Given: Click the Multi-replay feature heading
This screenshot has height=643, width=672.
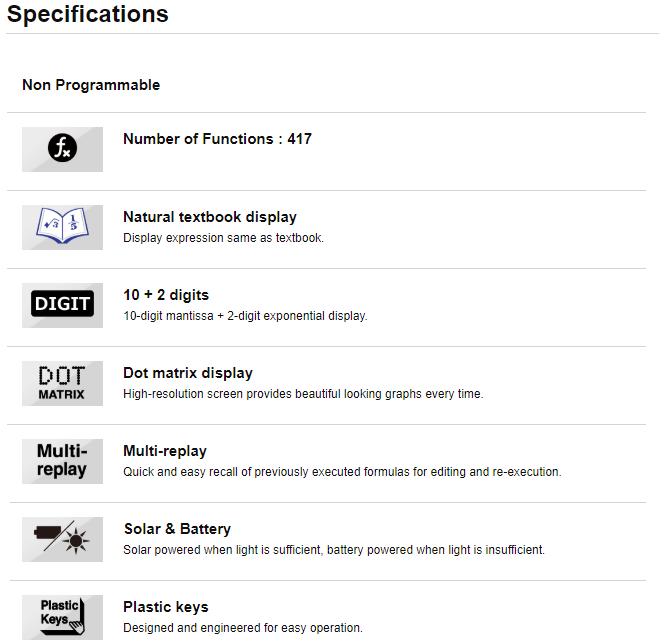Looking at the screenshot, I should tap(165, 451).
